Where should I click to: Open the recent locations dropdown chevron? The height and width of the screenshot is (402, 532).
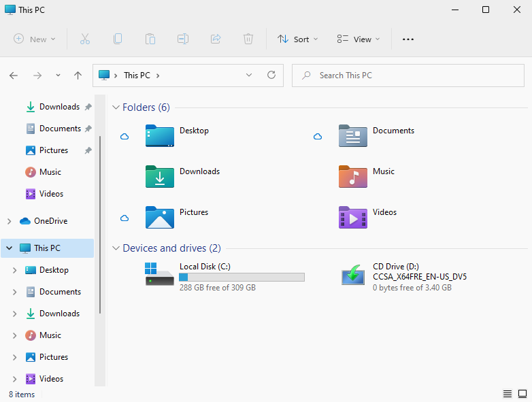click(x=58, y=76)
